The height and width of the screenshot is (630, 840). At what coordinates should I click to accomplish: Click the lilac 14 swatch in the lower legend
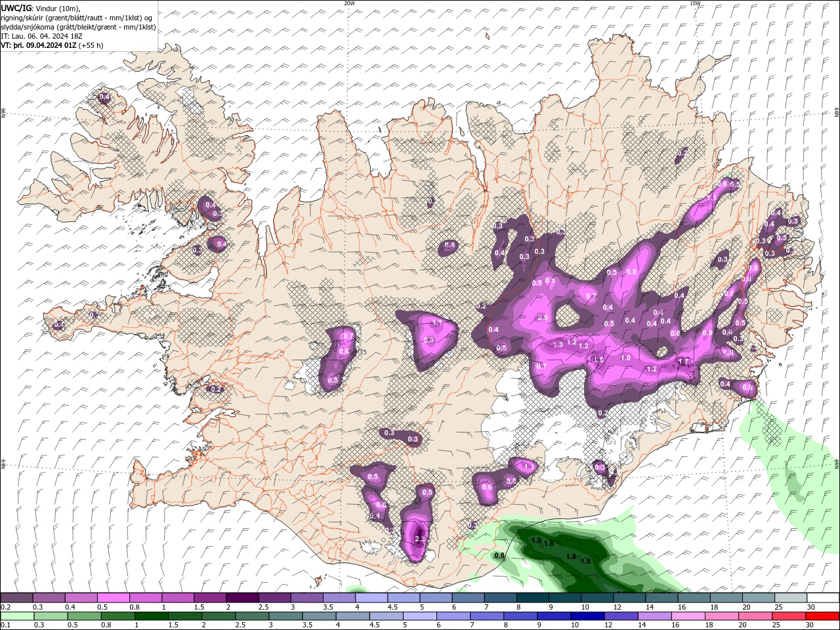tap(654, 616)
